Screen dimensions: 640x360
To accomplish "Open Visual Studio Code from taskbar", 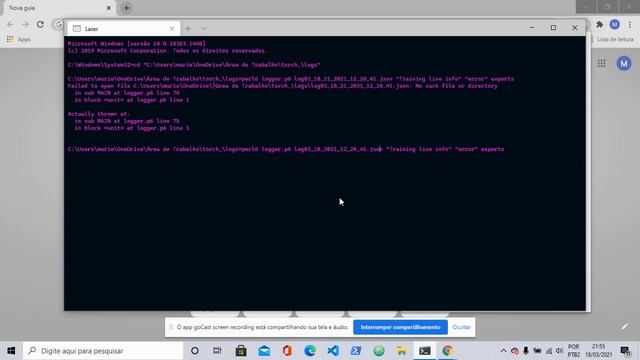I will [333, 351].
